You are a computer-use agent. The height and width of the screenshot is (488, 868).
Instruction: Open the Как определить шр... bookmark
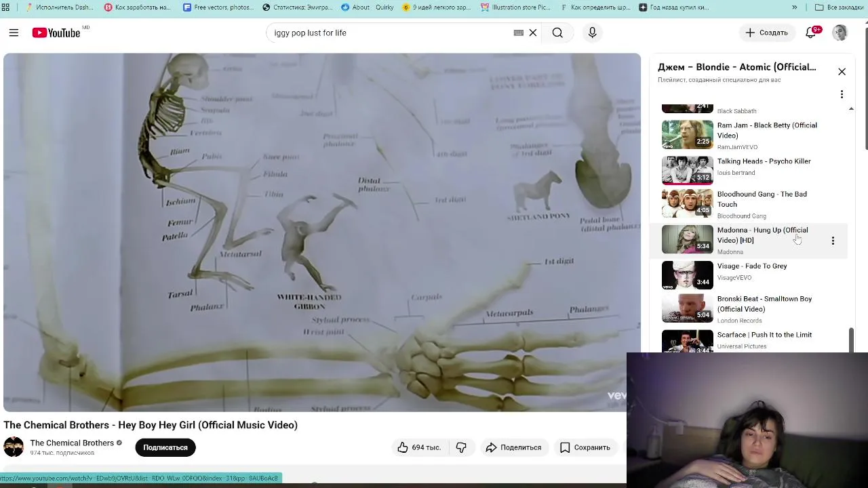pyautogui.click(x=595, y=7)
